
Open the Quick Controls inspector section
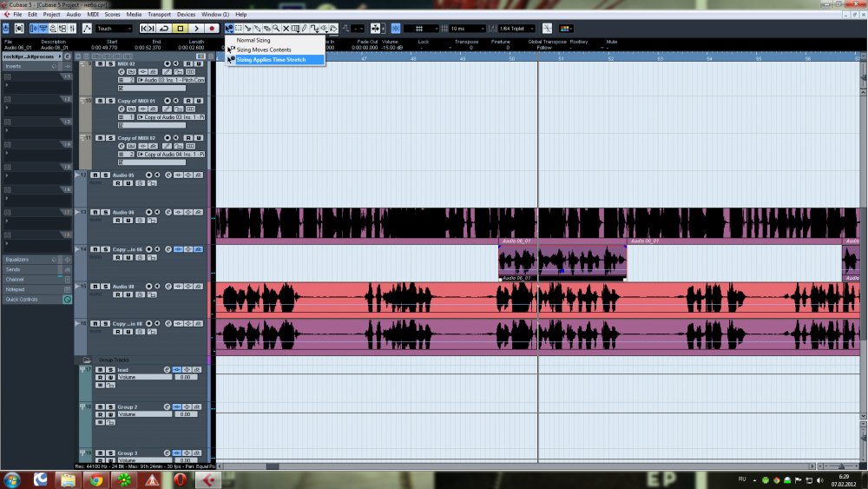(x=36, y=299)
